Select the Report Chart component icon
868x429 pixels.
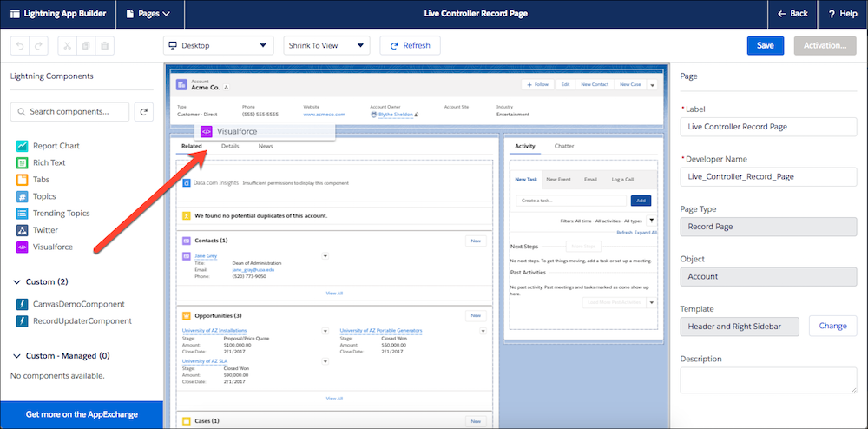pyautogui.click(x=23, y=146)
